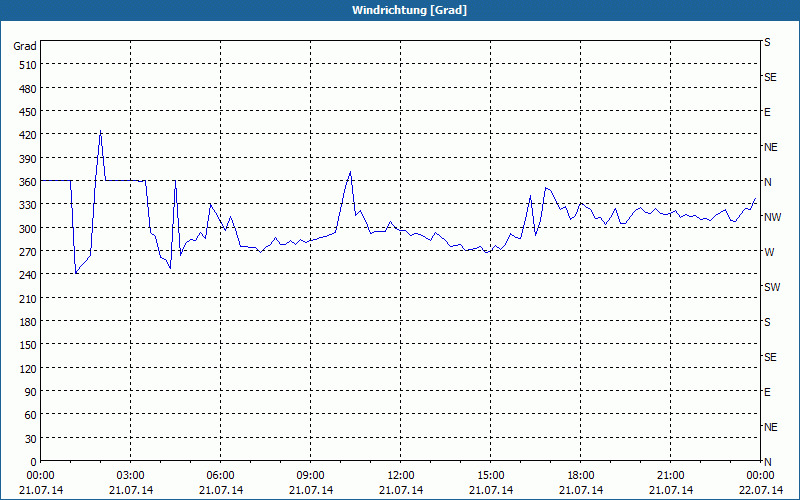Select the 06:00 time label
This screenshot has width=800, height=500.
click(220, 476)
